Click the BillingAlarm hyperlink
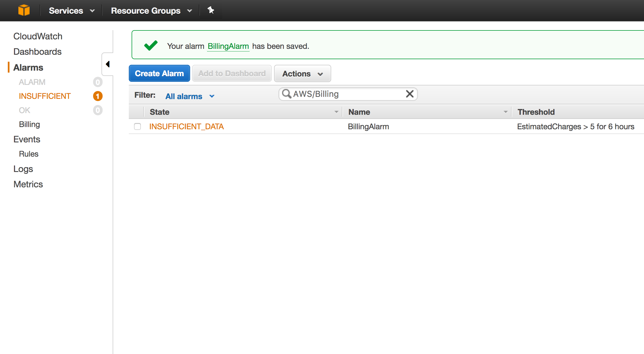 [x=228, y=45]
